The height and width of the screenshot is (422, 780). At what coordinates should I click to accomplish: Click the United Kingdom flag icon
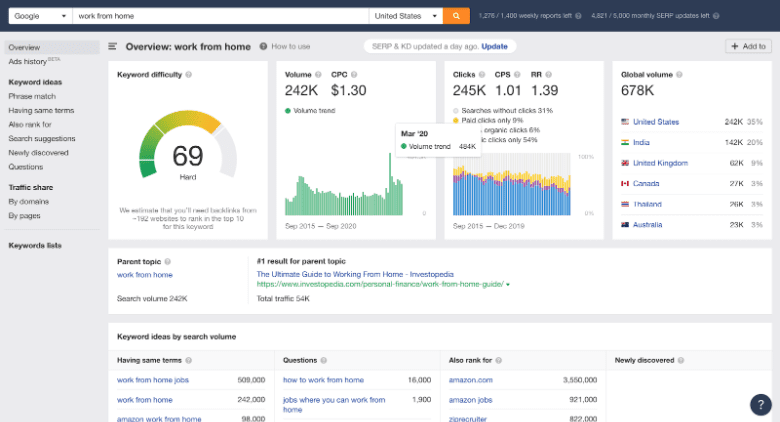point(625,163)
